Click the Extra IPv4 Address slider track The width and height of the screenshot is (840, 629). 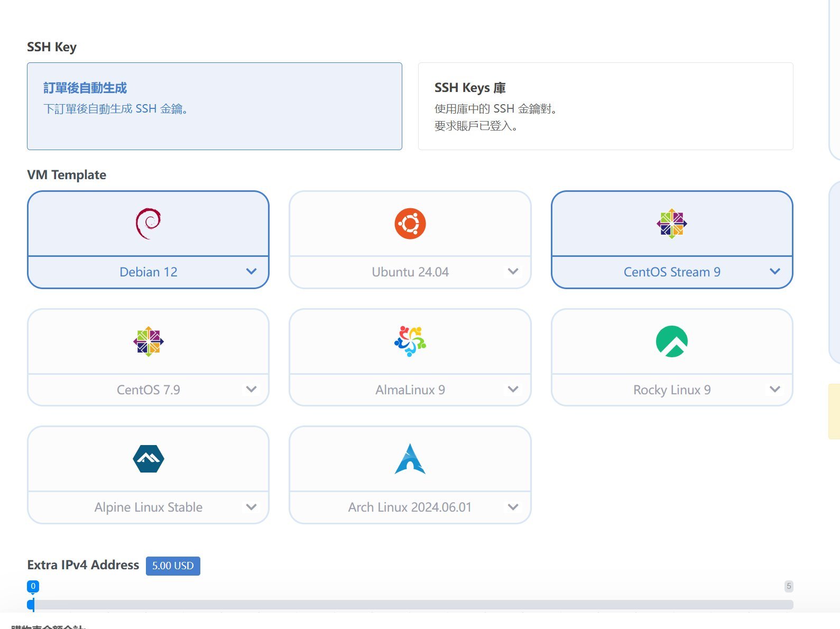click(410, 605)
